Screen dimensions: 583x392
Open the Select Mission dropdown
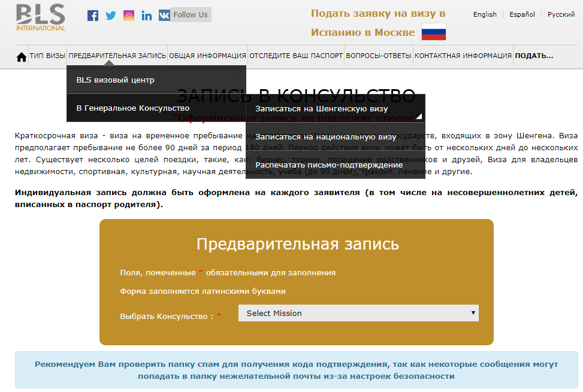click(358, 313)
